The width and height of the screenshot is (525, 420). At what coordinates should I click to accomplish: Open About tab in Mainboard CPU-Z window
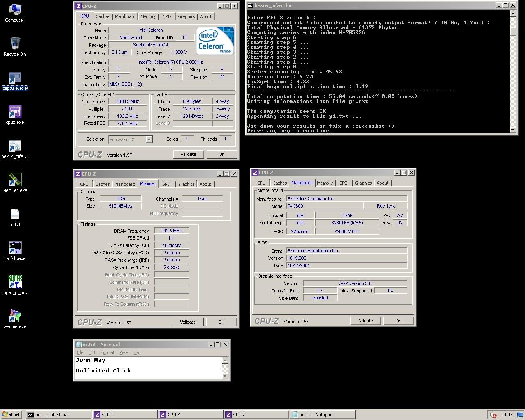pos(382,183)
